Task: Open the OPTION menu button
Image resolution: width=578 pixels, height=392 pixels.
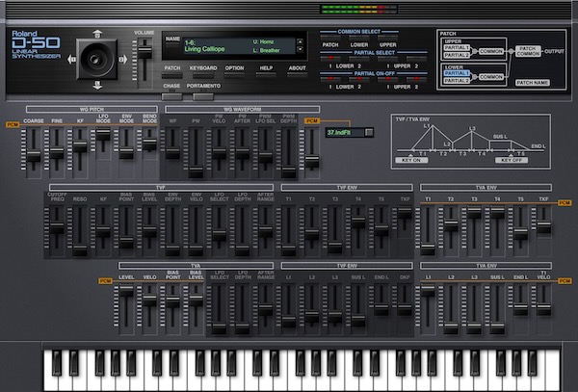Action: point(234,75)
